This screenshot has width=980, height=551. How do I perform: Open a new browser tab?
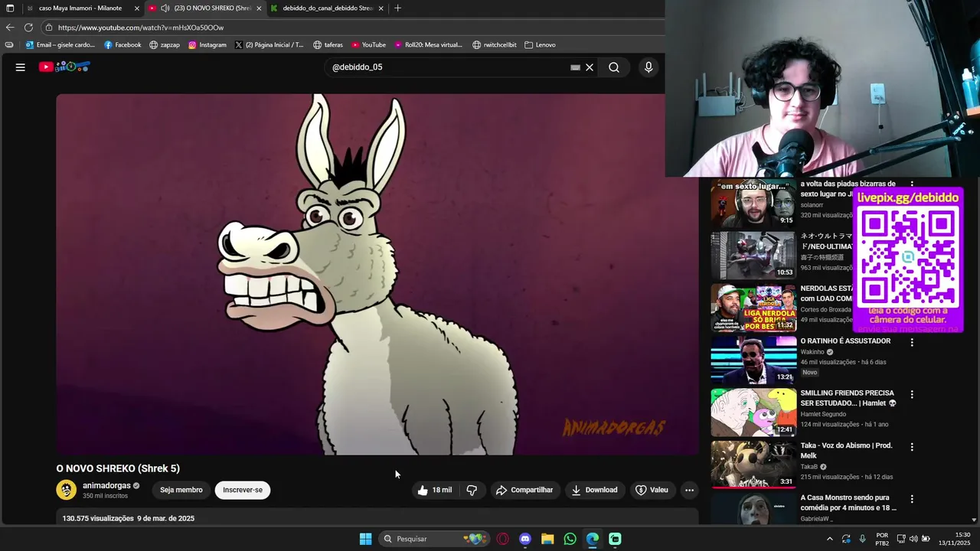click(x=397, y=8)
